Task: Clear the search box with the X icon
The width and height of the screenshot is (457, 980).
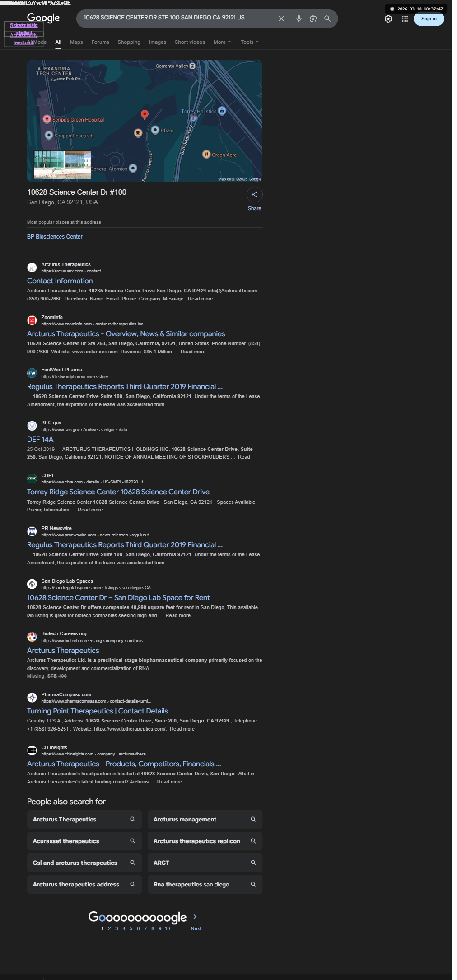Action: (x=281, y=19)
